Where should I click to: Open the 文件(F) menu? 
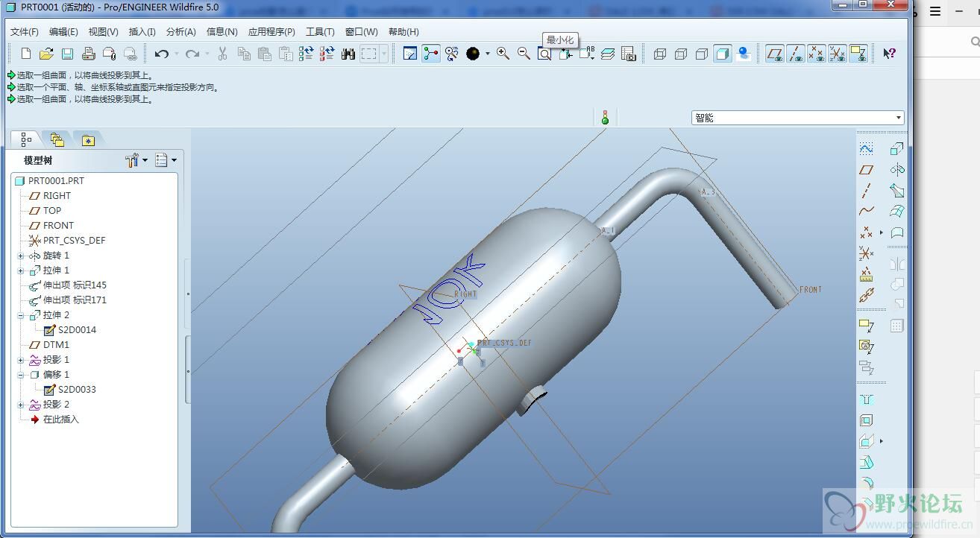coord(24,32)
